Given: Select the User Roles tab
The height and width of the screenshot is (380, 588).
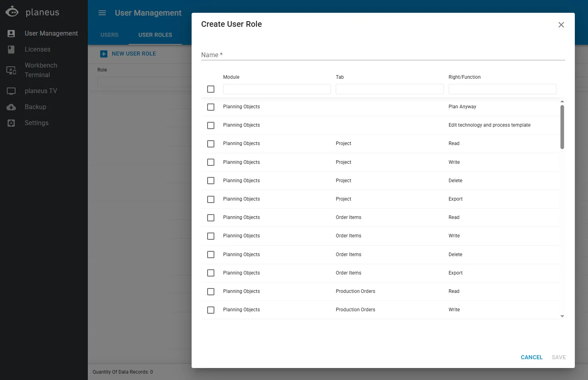Looking at the screenshot, I should coord(155,35).
